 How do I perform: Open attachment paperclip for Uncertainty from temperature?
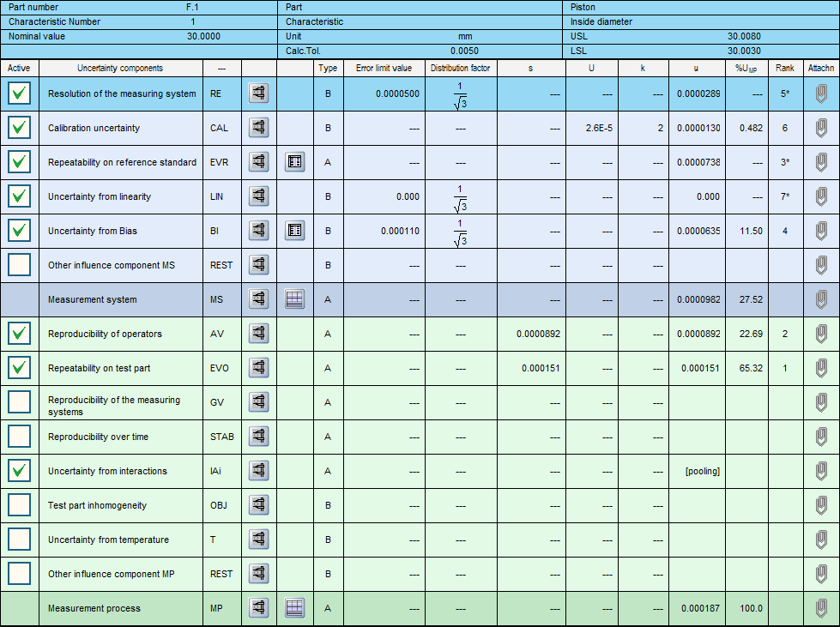pyautogui.click(x=821, y=540)
